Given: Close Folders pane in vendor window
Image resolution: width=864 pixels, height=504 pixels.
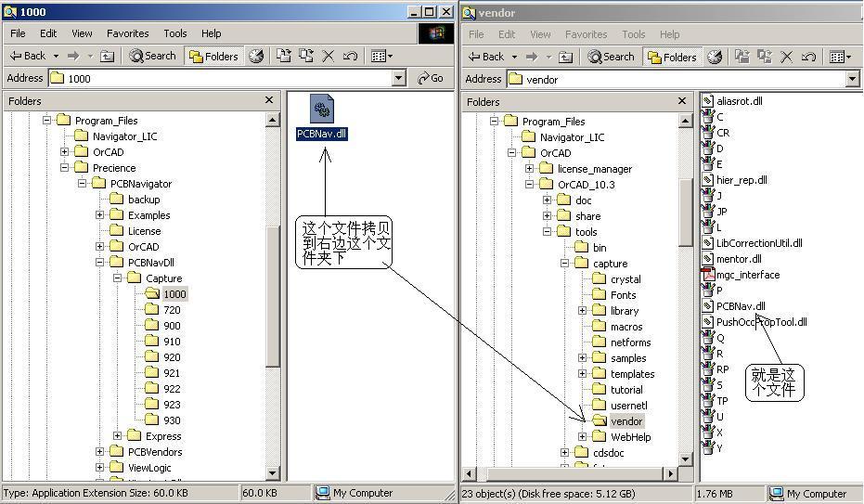Looking at the screenshot, I should point(682,100).
